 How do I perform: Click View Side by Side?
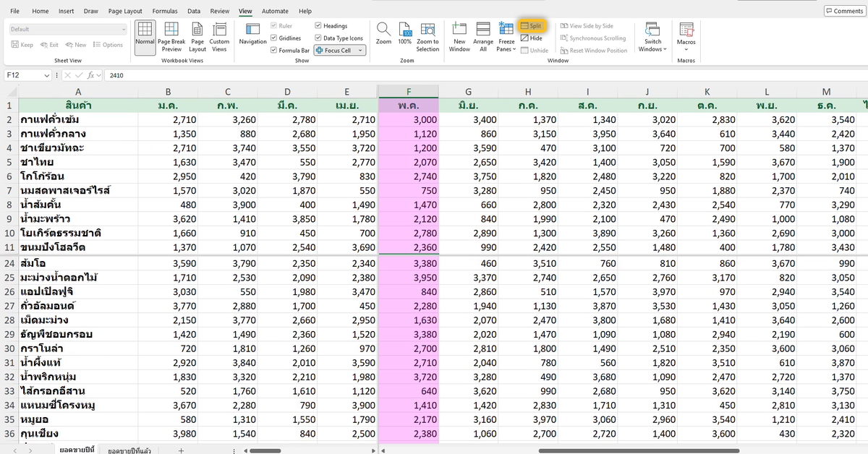tap(586, 26)
